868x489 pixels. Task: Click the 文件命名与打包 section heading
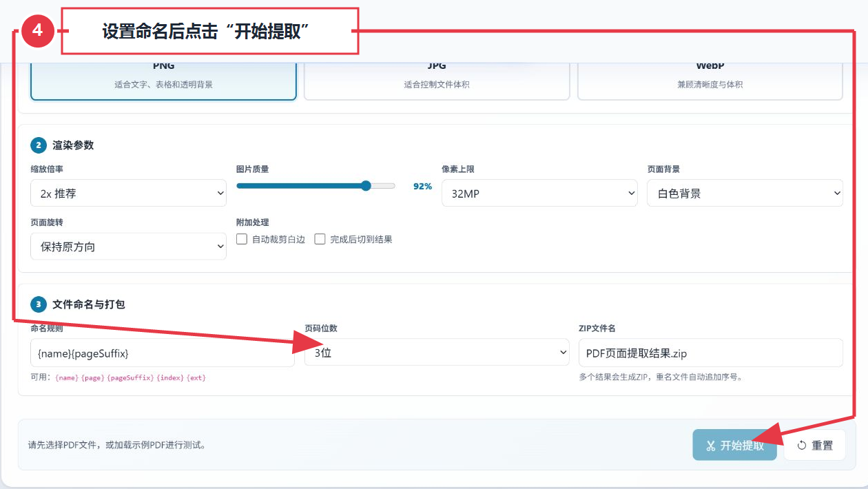point(89,304)
